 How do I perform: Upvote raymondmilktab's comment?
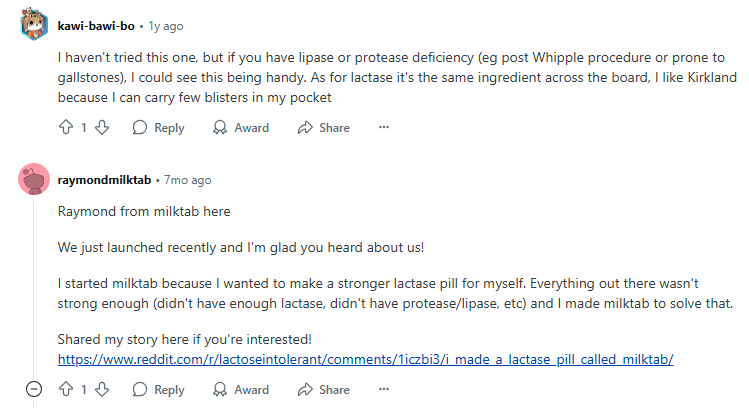67,389
